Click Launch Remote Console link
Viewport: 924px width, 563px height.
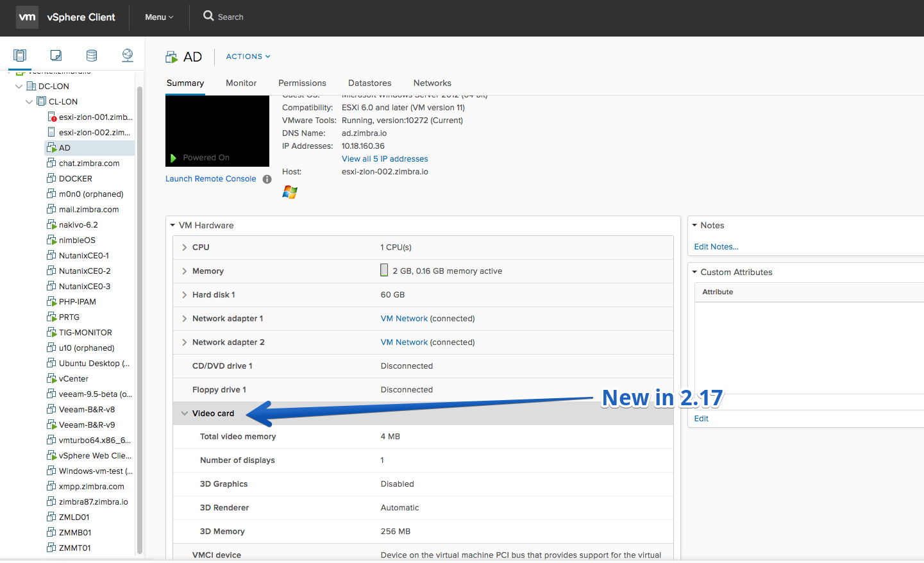[211, 179]
